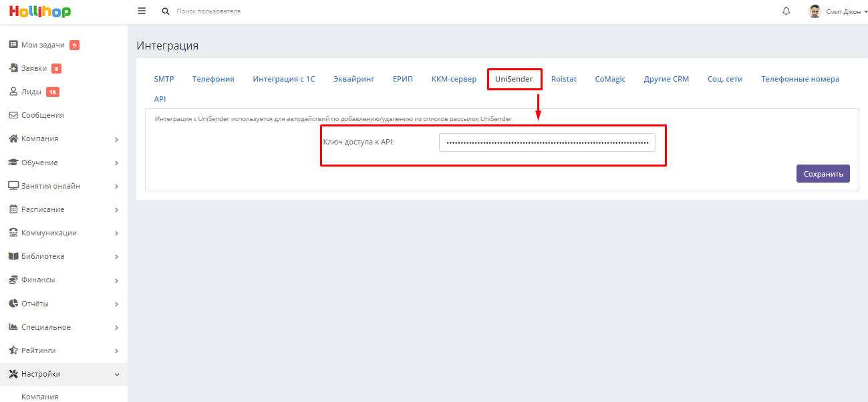This screenshot has width=868, height=402.
Task: Click the Финансы coins icon
Action: [13, 280]
